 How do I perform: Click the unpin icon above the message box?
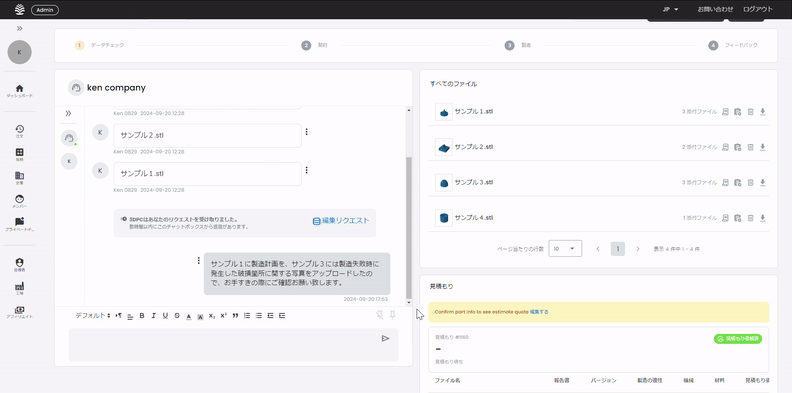380,315
